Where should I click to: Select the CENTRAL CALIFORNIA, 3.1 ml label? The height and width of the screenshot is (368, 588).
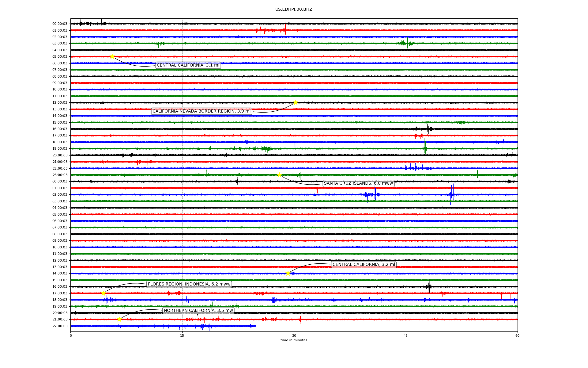click(x=188, y=65)
